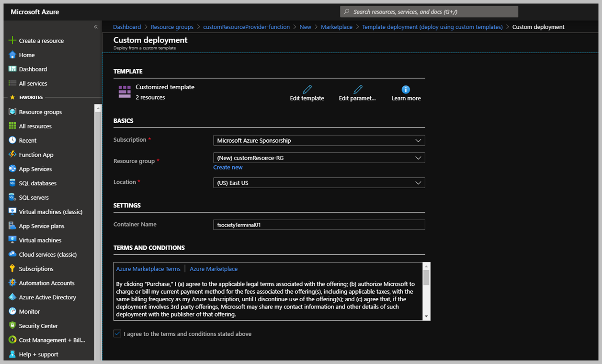Click the Automation Accounts gear icon
The height and width of the screenshot is (364, 602).
click(x=12, y=283)
